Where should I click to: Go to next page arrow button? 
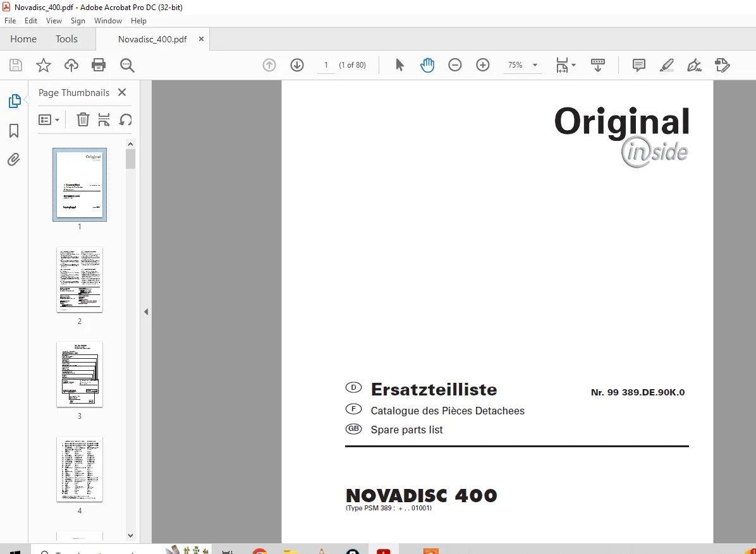tap(297, 65)
